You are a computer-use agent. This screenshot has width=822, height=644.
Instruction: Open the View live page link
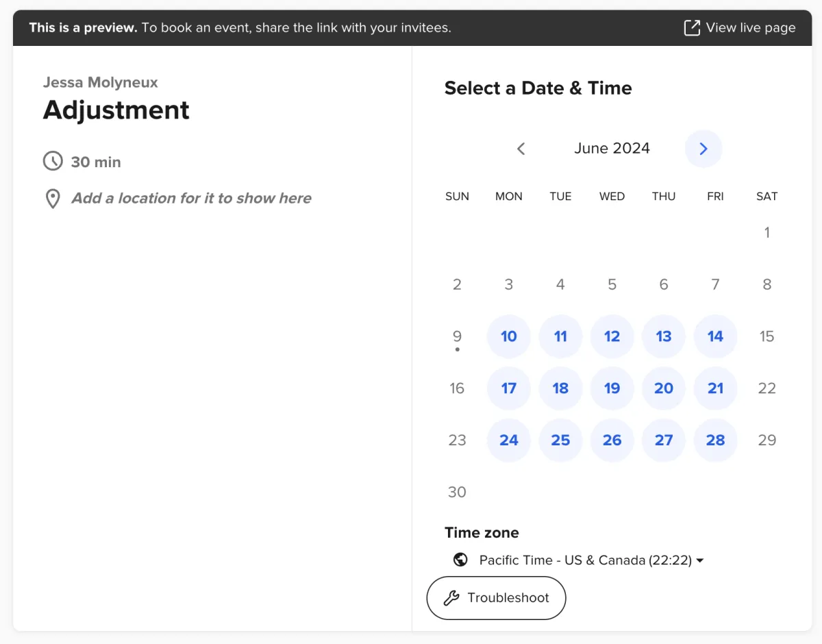[740, 28]
